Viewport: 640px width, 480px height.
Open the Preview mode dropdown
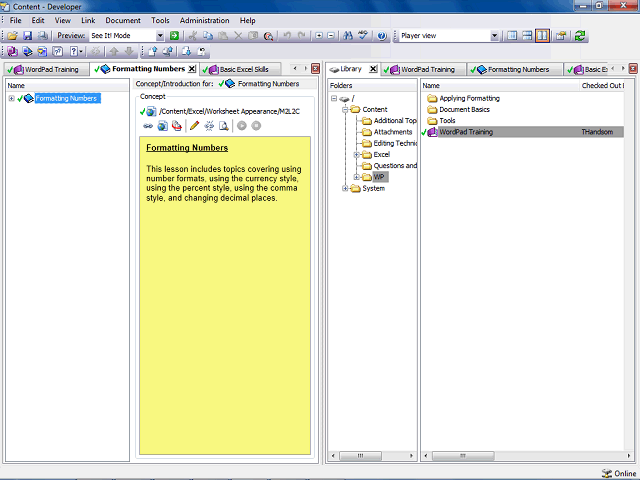160,36
